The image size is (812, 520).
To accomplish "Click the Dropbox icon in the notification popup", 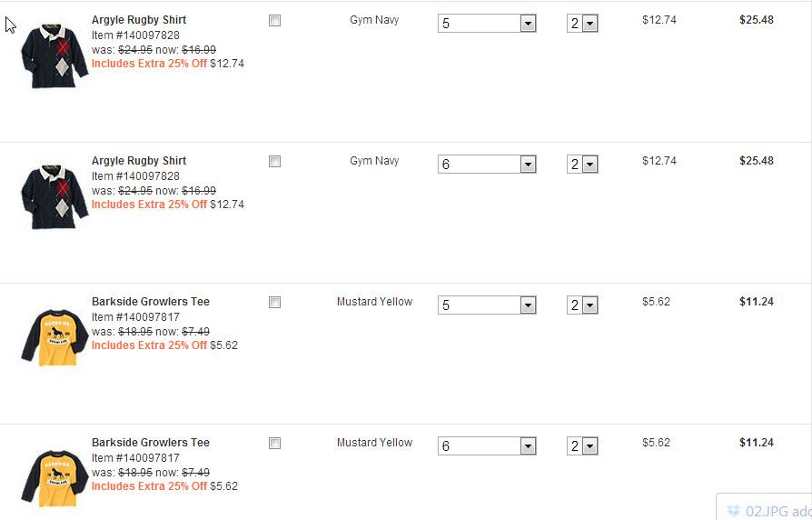I will [734, 511].
